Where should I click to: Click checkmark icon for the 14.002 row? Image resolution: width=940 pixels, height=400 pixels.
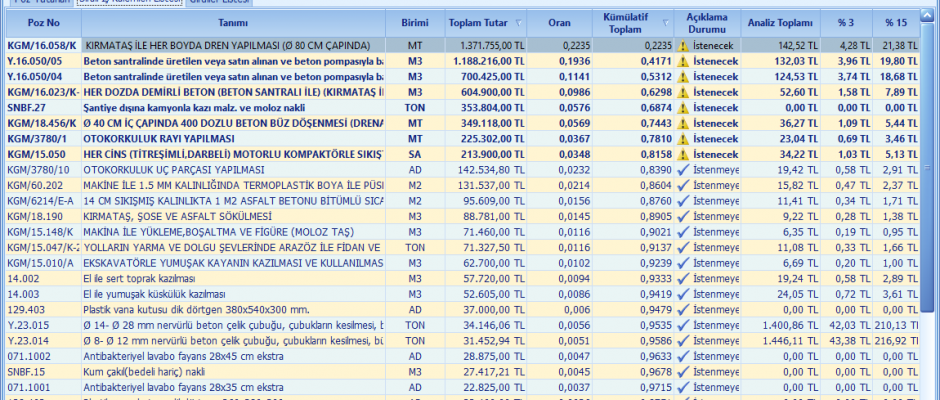pos(683,278)
